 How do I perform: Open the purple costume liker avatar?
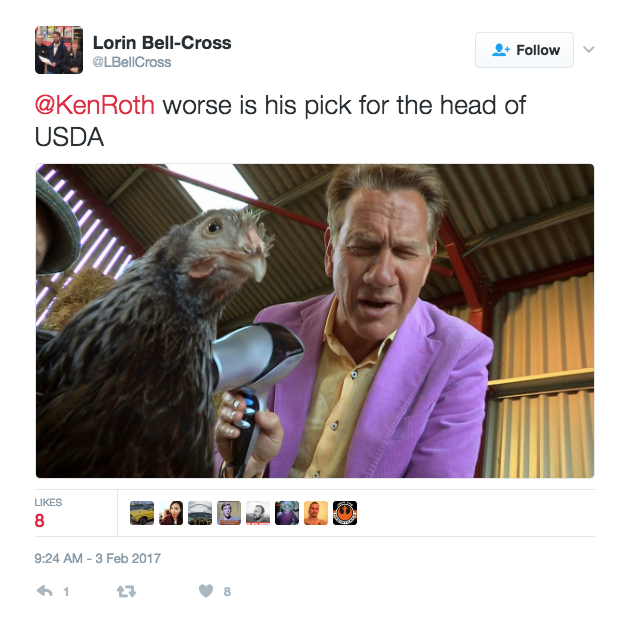click(x=287, y=513)
